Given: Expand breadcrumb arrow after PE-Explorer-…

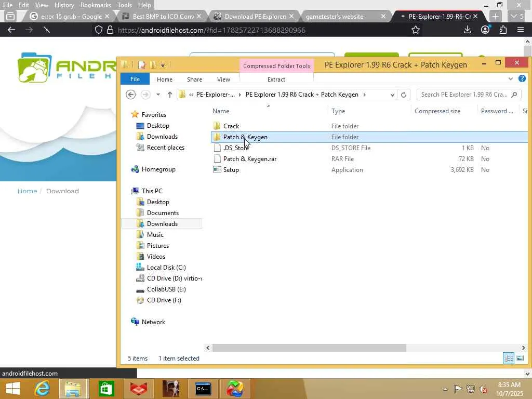Looking at the screenshot, I should coord(240,95).
